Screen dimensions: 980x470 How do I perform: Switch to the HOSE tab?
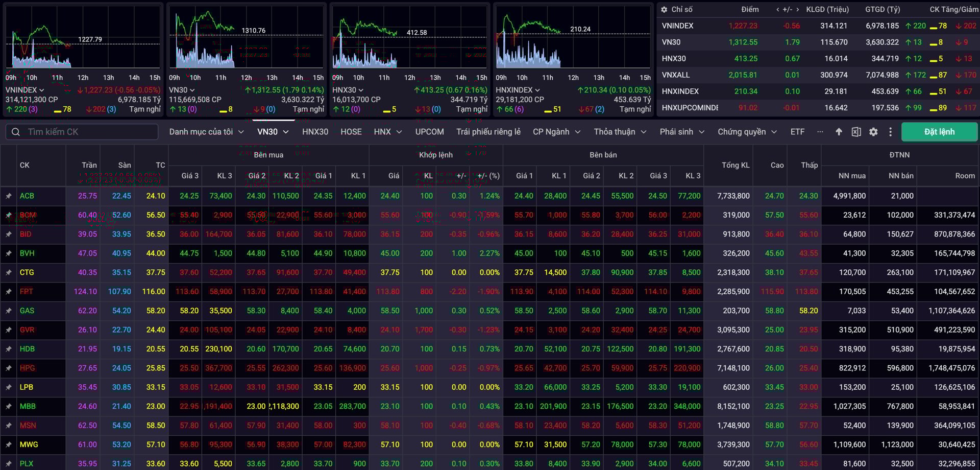pyautogui.click(x=351, y=132)
